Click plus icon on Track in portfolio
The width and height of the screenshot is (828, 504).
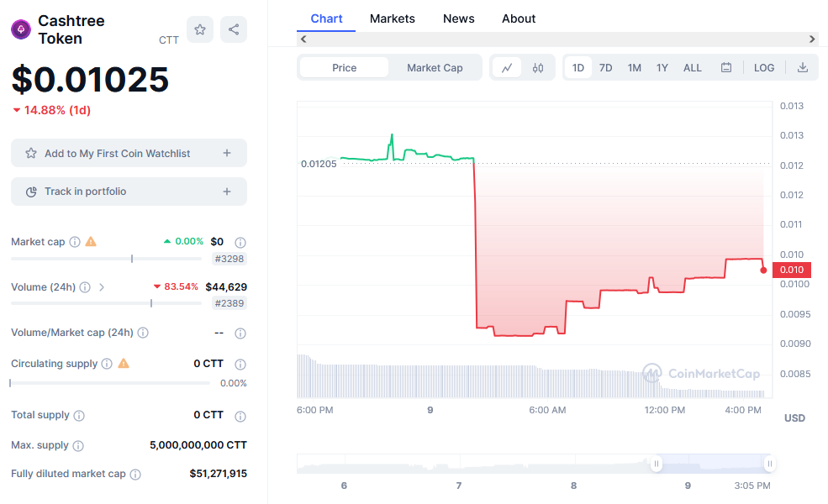pos(227,192)
